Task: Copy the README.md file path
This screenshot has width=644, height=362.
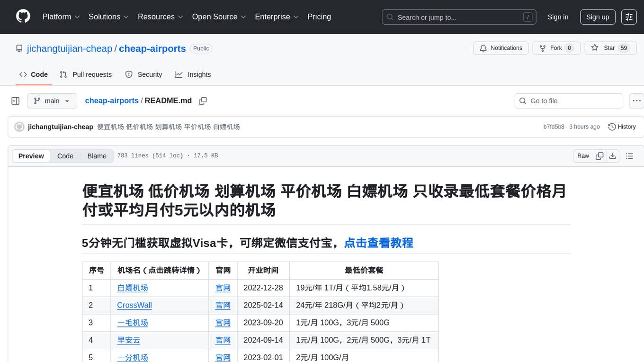Action: 203,101
